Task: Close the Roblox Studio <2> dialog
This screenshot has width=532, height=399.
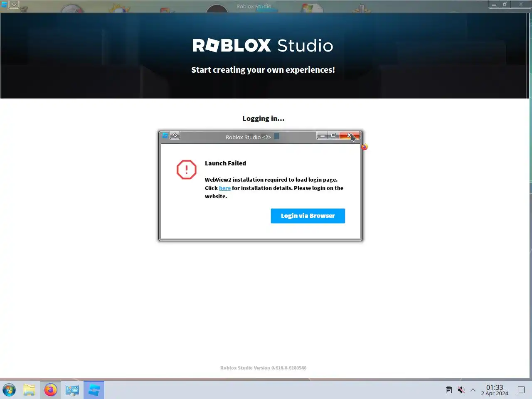Action: [349, 135]
